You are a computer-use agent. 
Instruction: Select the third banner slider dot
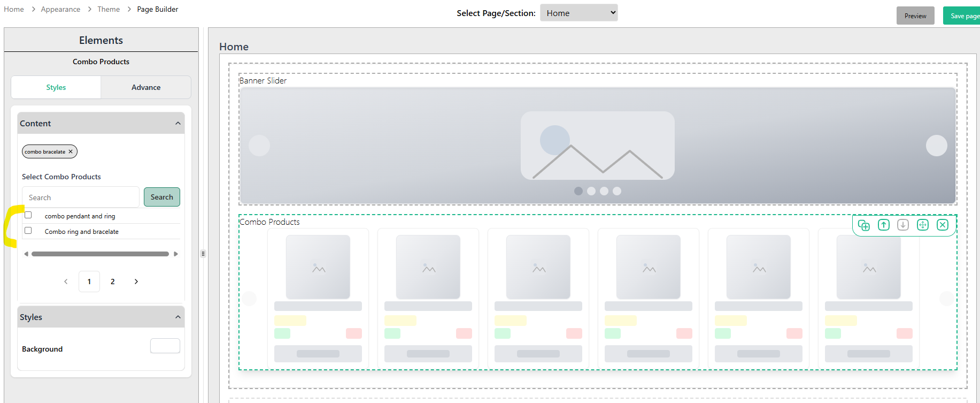(604, 191)
